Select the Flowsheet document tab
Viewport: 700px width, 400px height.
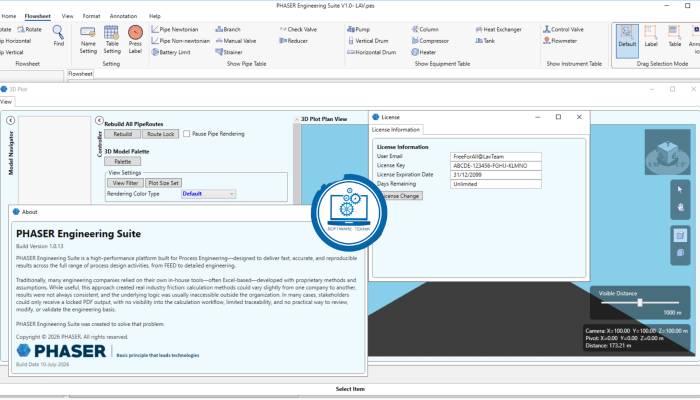point(80,74)
